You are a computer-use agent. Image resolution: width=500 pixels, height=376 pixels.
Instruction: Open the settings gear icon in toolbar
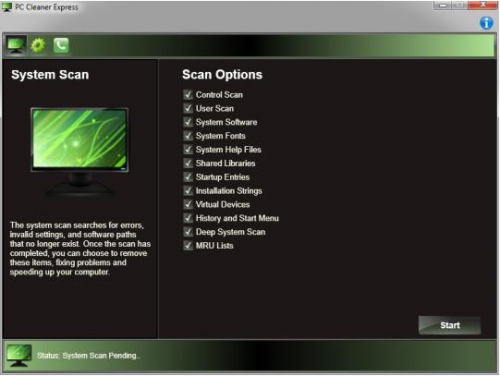(x=38, y=45)
